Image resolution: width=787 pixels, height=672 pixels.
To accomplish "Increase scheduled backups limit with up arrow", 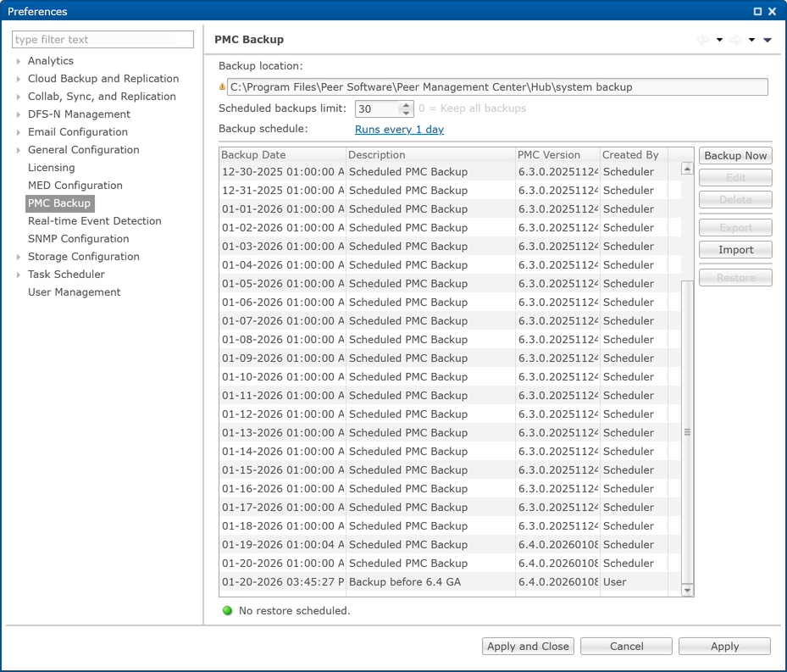I will click(x=406, y=105).
